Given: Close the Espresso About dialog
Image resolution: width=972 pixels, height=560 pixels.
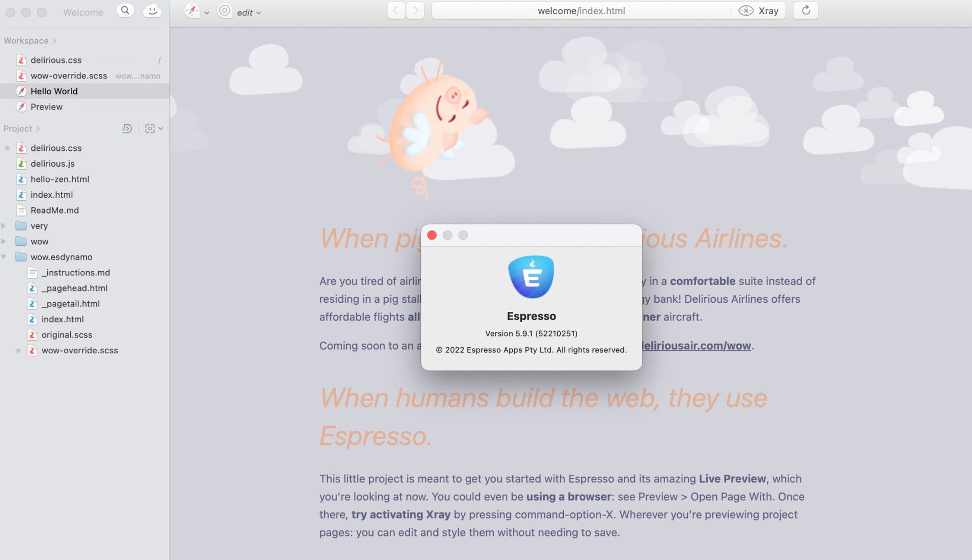Looking at the screenshot, I should (432, 235).
